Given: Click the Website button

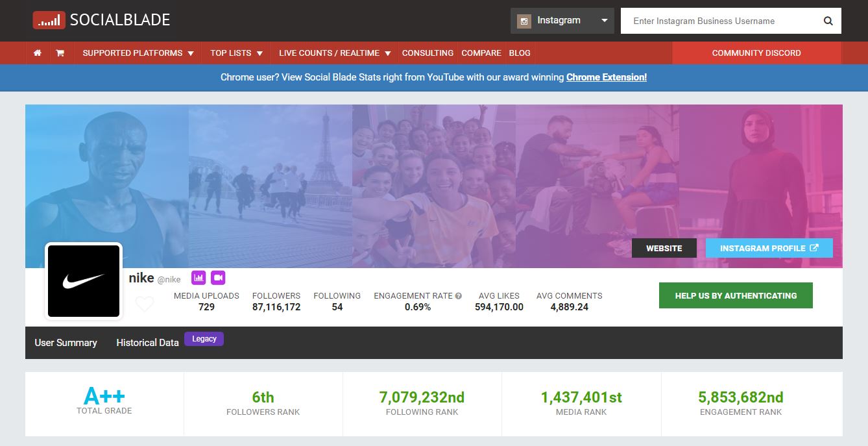Looking at the screenshot, I should [x=664, y=248].
